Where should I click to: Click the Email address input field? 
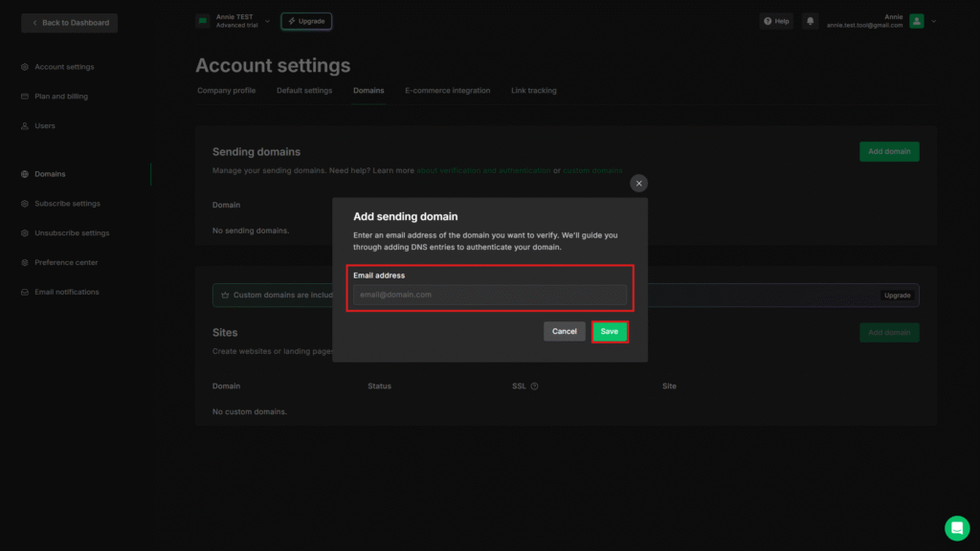490,295
